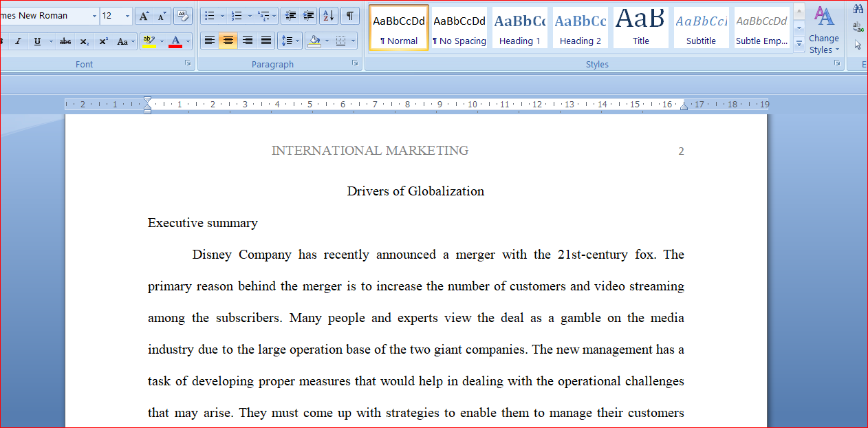Toggle Strikethrough formatting
This screenshot has width=868, height=428.
(65, 41)
